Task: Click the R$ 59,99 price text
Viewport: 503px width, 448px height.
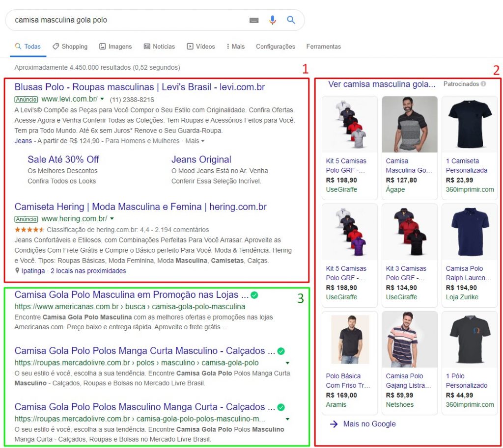Action: tap(399, 395)
